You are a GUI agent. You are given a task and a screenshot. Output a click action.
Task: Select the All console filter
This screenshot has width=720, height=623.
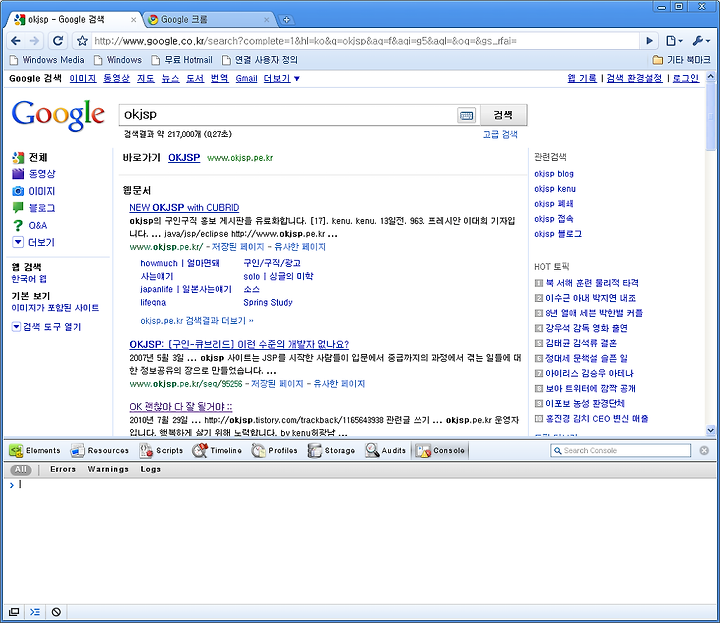pos(21,470)
